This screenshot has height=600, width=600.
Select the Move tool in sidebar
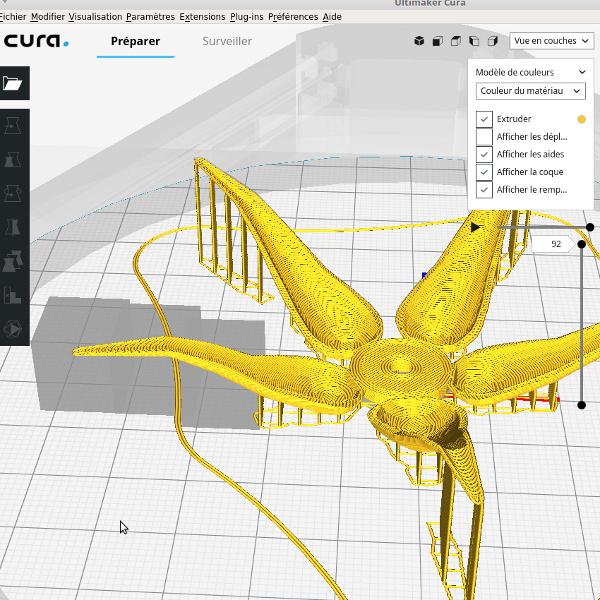tap(13, 126)
